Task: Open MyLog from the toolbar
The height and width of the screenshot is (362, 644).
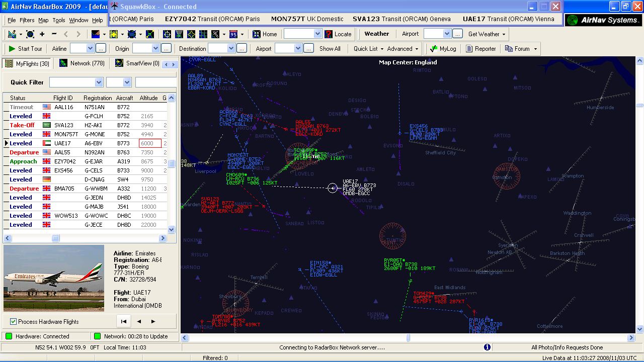Action: (444, 49)
